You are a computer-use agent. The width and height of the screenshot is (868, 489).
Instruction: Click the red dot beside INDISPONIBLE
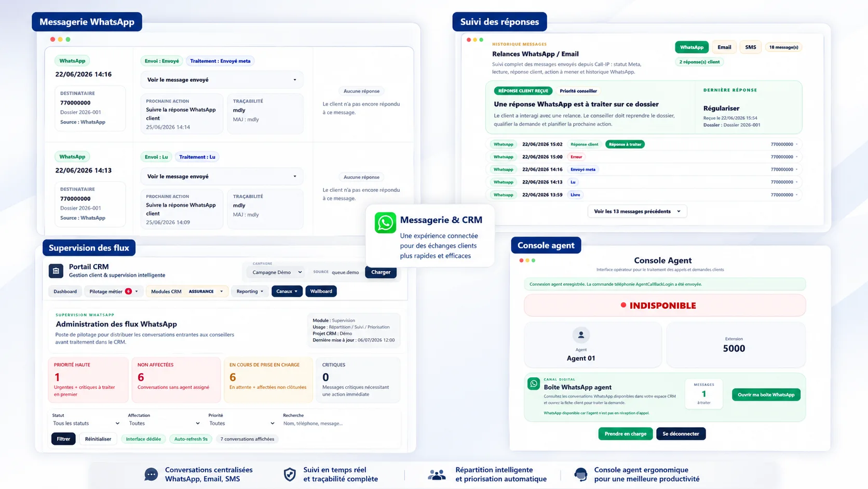pyautogui.click(x=623, y=305)
